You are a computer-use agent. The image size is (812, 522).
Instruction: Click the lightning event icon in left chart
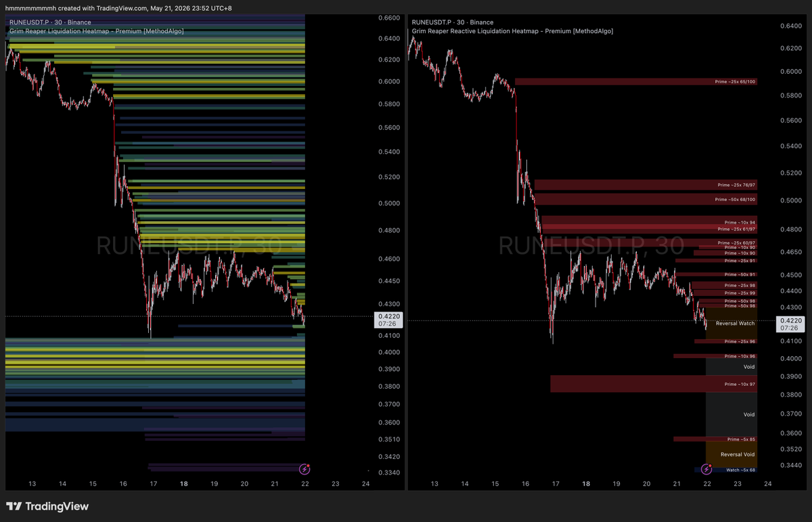(x=304, y=469)
